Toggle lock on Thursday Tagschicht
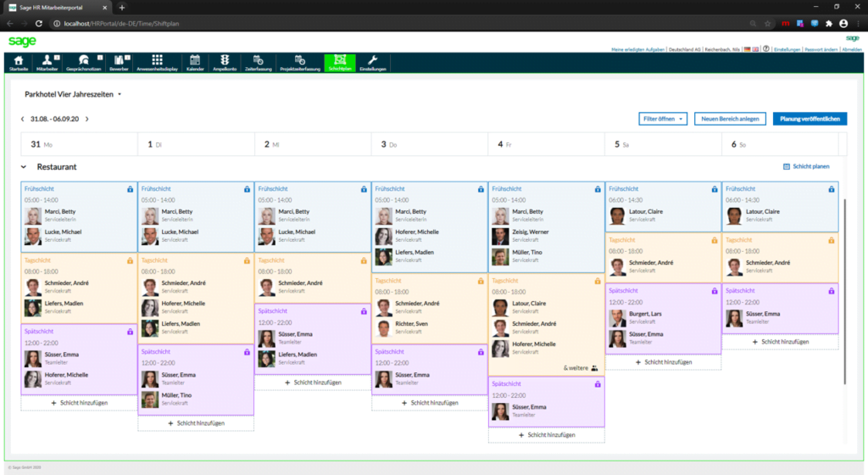Viewport: 868px width, 475px height. tap(481, 282)
